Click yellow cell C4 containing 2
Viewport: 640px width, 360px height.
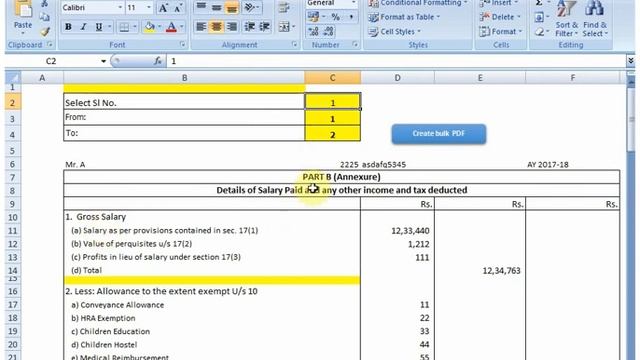333,134
